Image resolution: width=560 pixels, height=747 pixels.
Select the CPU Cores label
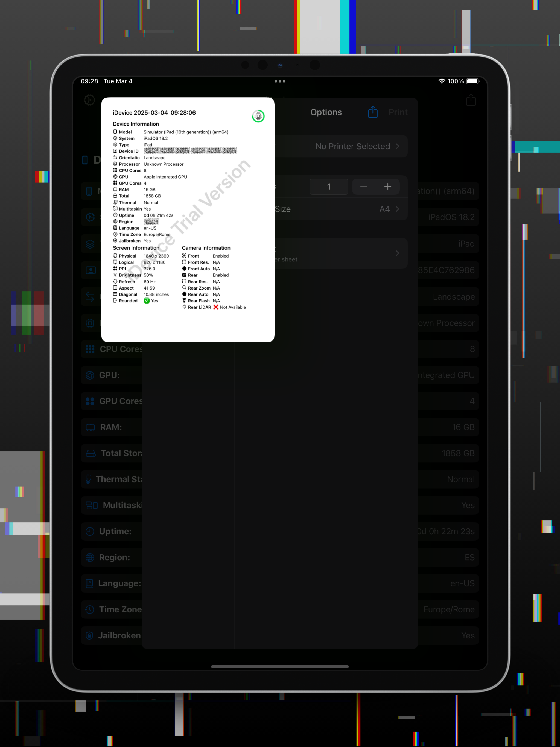click(x=121, y=349)
